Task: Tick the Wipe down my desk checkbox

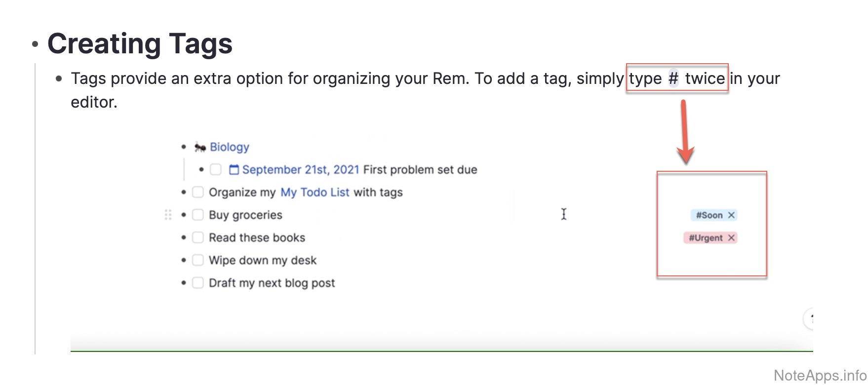Action: [198, 260]
